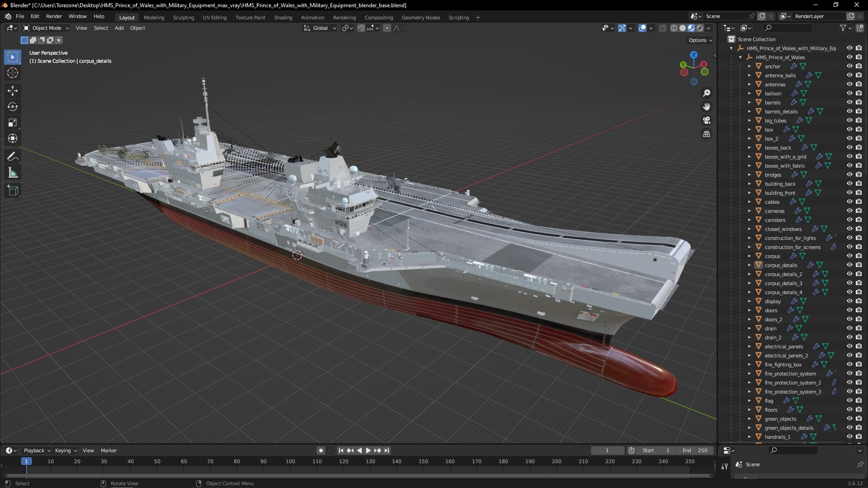This screenshot has width=868, height=488.
Task: Click the zoom view magnifier icon
Action: [707, 93]
